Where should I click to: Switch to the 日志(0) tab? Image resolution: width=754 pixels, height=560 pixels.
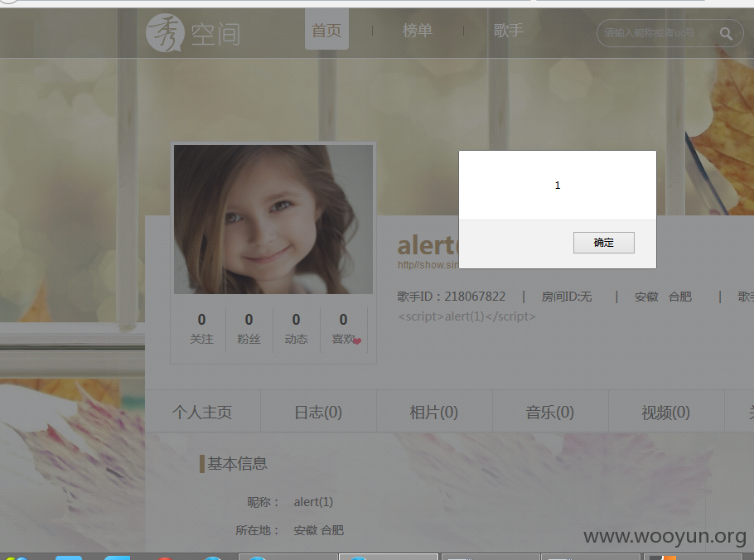pyautogui.click(x=318, y=412)
